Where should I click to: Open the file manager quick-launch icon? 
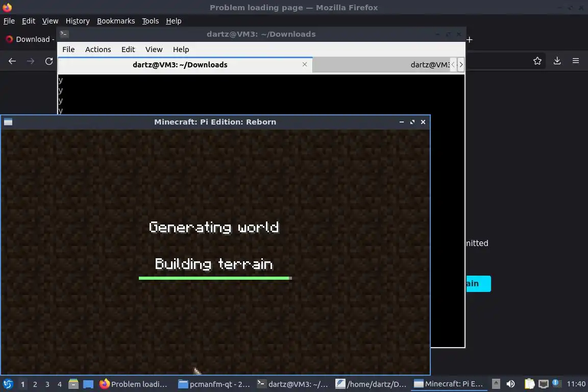coord(73,384)
